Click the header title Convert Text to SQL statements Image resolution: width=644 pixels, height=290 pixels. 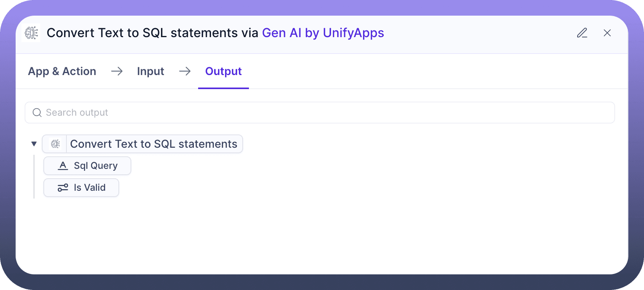[152, 33]
